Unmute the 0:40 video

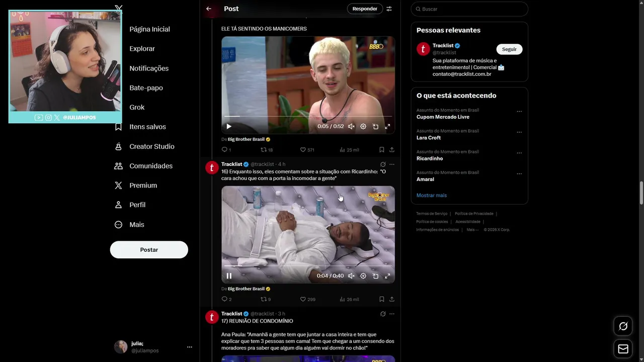click(x=351, y=276)
